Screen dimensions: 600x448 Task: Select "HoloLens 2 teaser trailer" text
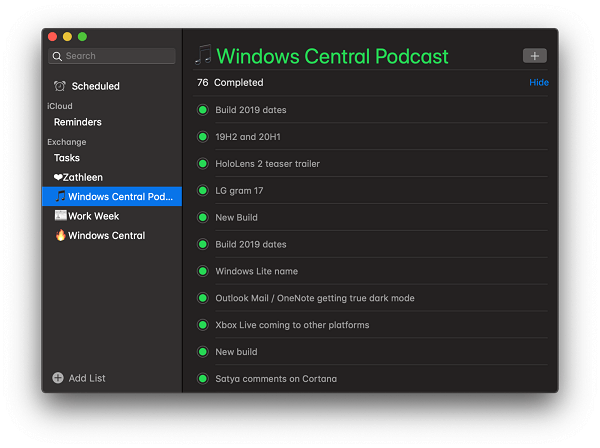coord(267,164)
